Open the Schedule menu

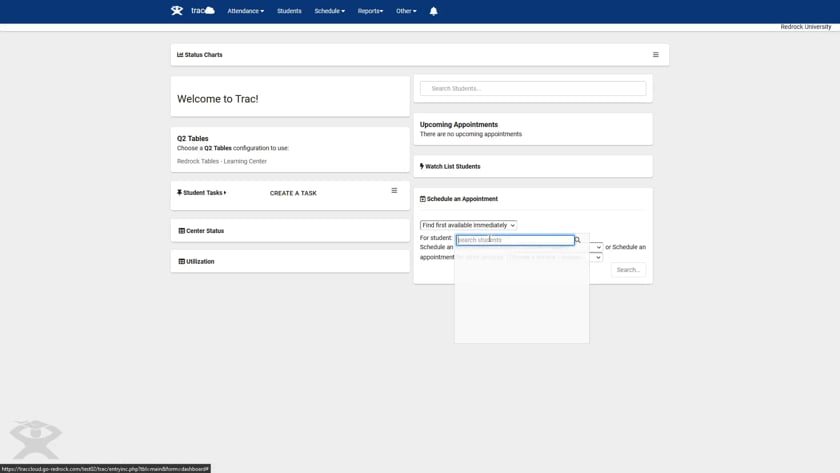point(329,11)
